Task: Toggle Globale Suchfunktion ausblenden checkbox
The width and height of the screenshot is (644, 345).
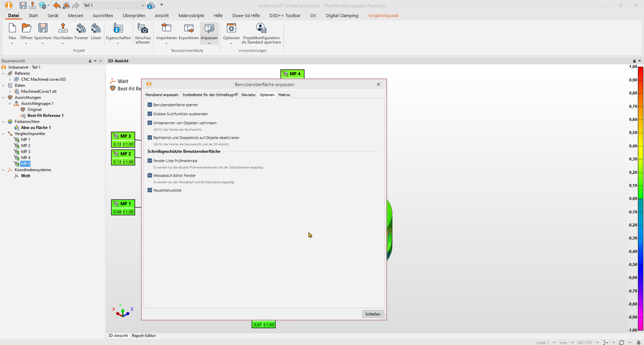Action: click(150, 114)
